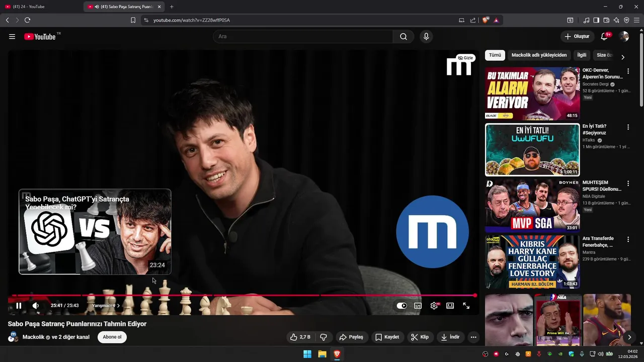Open Brave VPN shield icon

pyautogui.click(x=626, y=20)
